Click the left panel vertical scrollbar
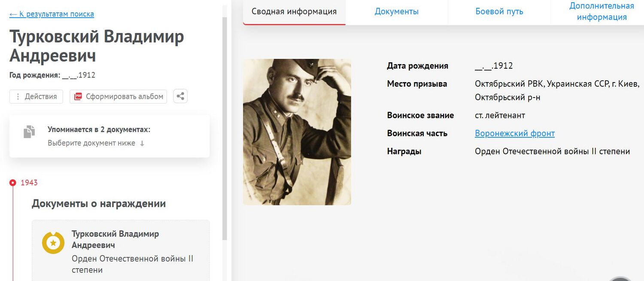This screenshot has height=281, width=644. click(225, 129)
